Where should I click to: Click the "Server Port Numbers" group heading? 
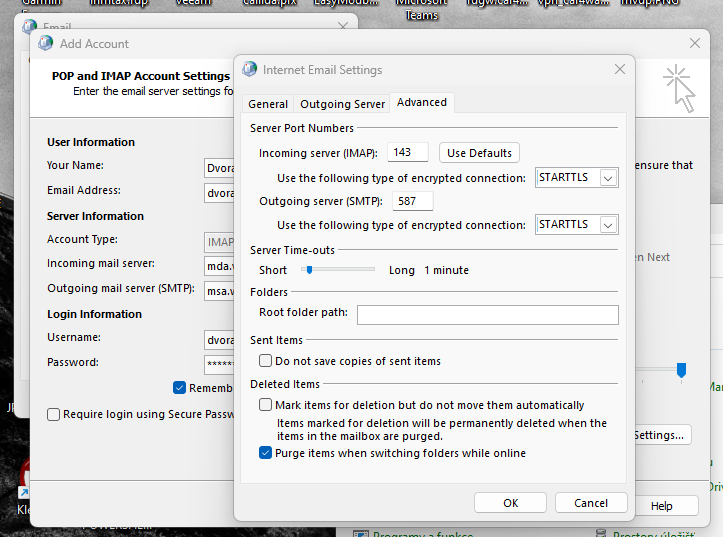(302, 128)
